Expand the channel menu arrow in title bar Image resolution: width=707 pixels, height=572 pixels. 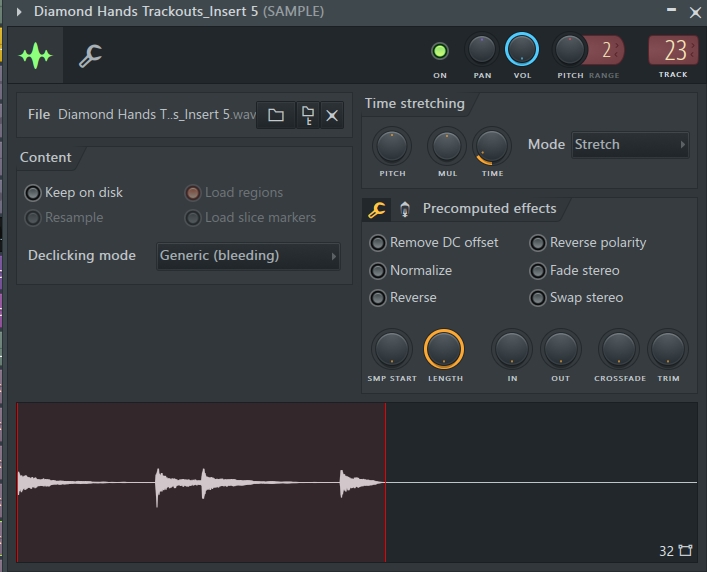pyautogui.click(x=19, y=12)
